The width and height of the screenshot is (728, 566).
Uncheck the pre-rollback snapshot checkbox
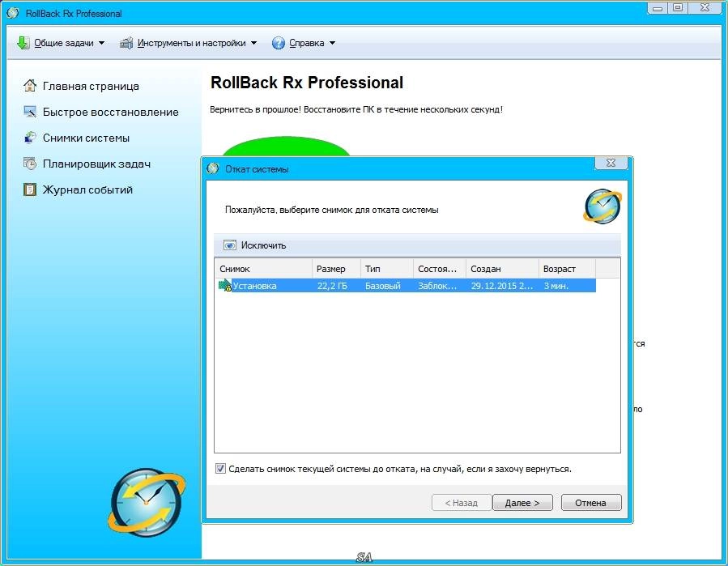[x=220, y=469]
